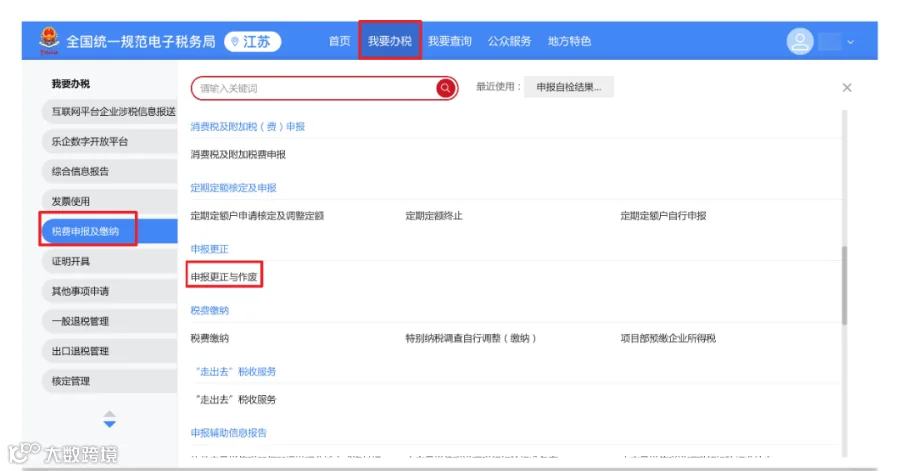Click the tax bureau emblem logo

[49, 41]
